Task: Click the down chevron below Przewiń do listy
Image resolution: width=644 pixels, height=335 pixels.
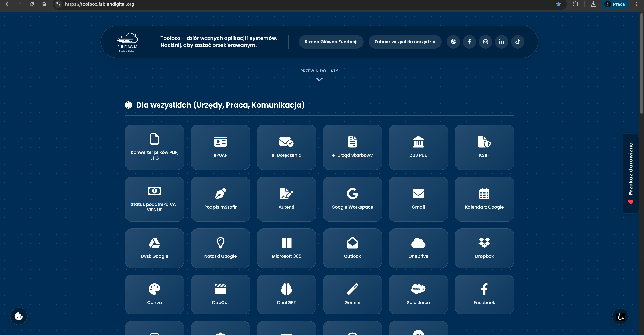Action: [x=319, y=79]
